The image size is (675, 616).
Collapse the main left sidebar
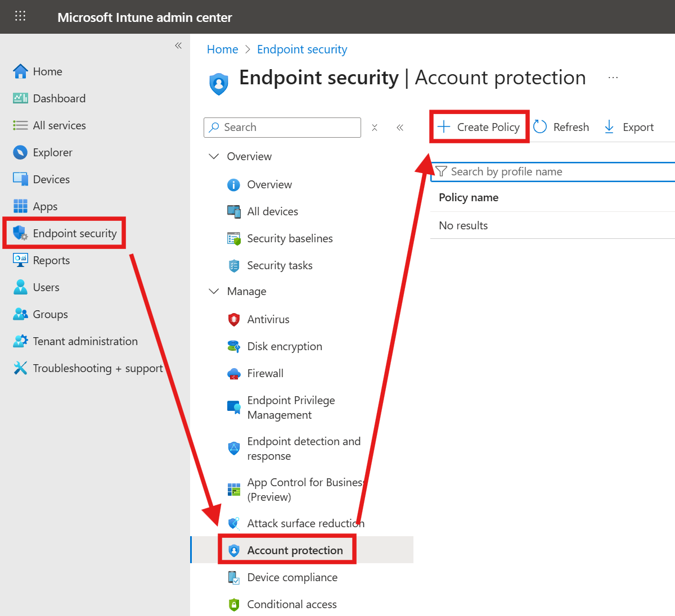178,46
